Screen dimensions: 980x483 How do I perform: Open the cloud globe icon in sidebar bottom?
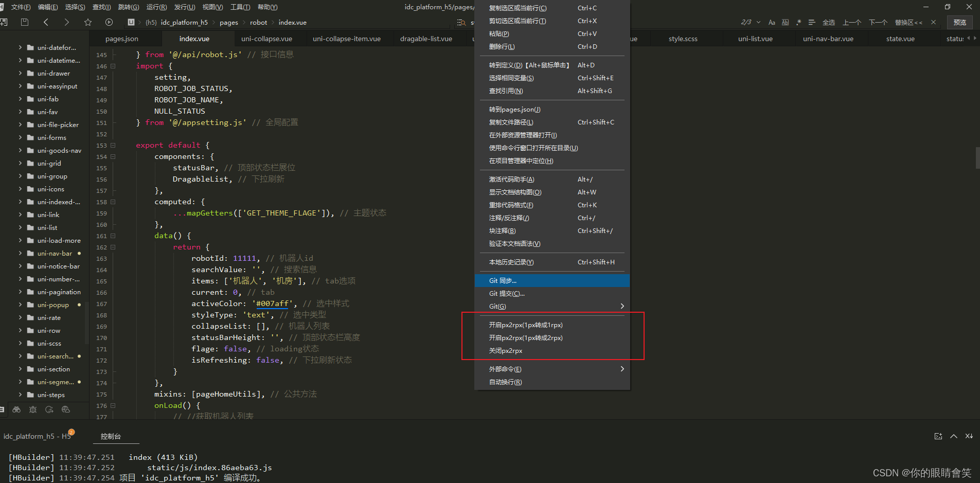(x=65, y=409)
